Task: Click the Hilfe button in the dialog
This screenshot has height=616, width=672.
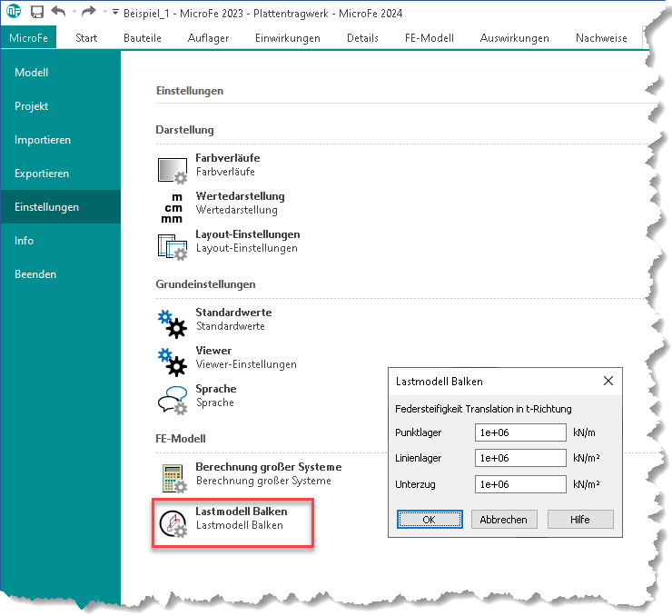Action: [580, 520]
